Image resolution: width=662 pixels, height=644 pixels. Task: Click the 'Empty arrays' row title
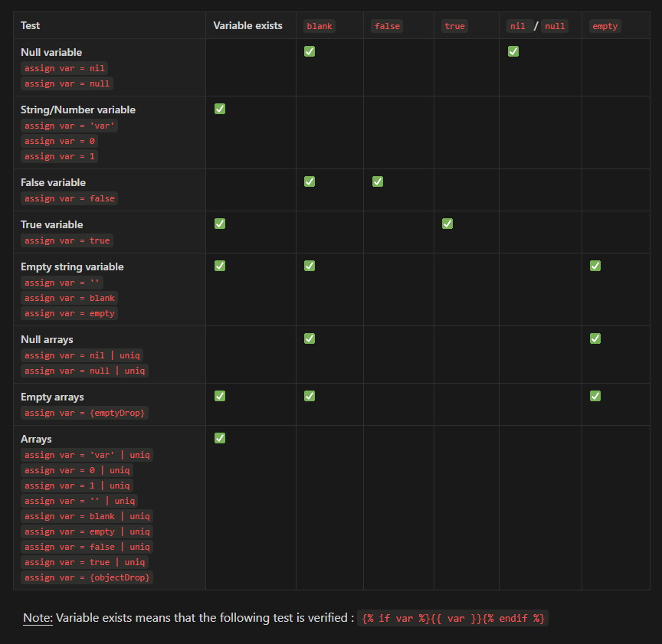click(52, 397)
